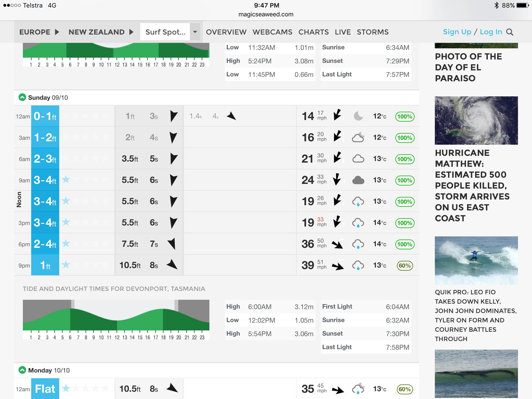Switch to the WEBCAMS tab
Screen dimensions: 532x399
pos(272,32)
